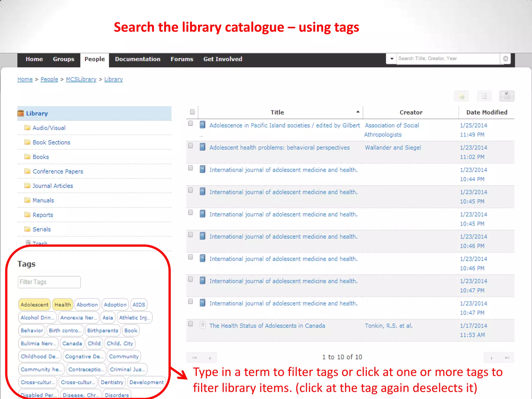Deselect the Adolescent tag
Image resolution: width=532 pixels, height=399 pixels.
[x=34, y=305]
